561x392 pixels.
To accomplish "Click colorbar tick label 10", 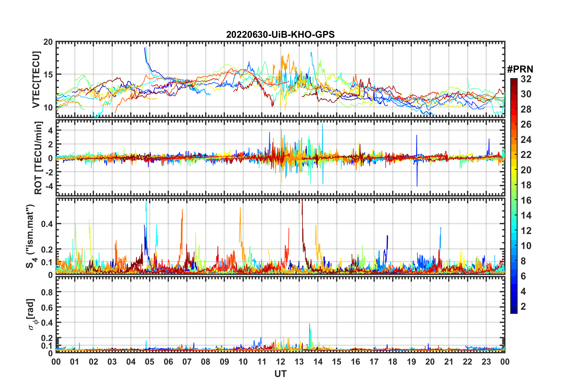I will pos(526,246).
